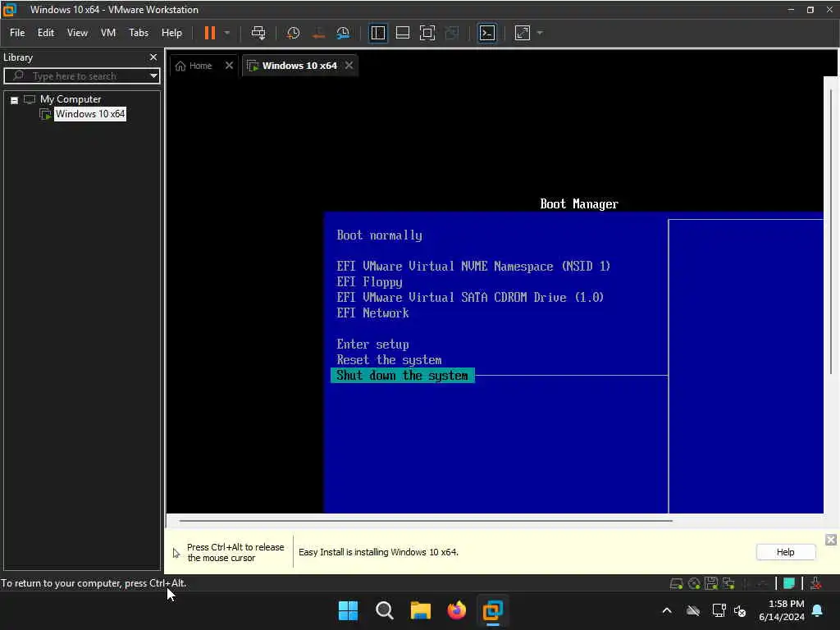The height and width of the screenshot is (630, 840).
Task: Open the notifications bell icon
Action: (818, 610)
